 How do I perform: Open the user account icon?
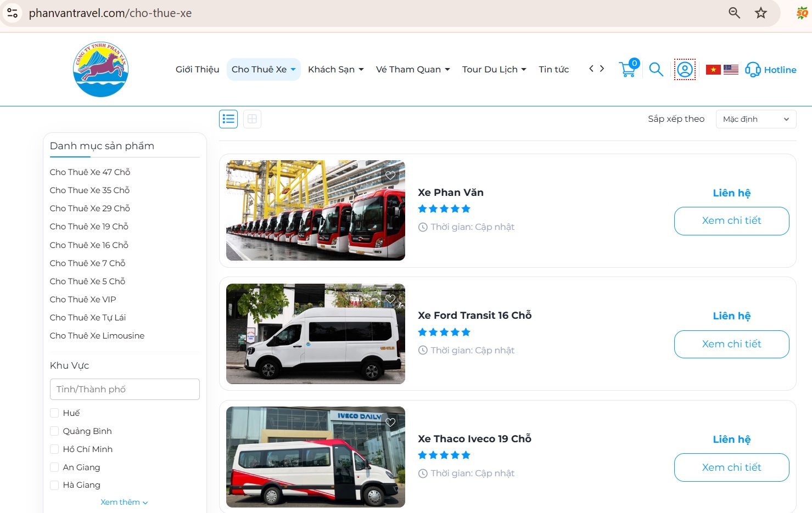click(x=685, y=70)
